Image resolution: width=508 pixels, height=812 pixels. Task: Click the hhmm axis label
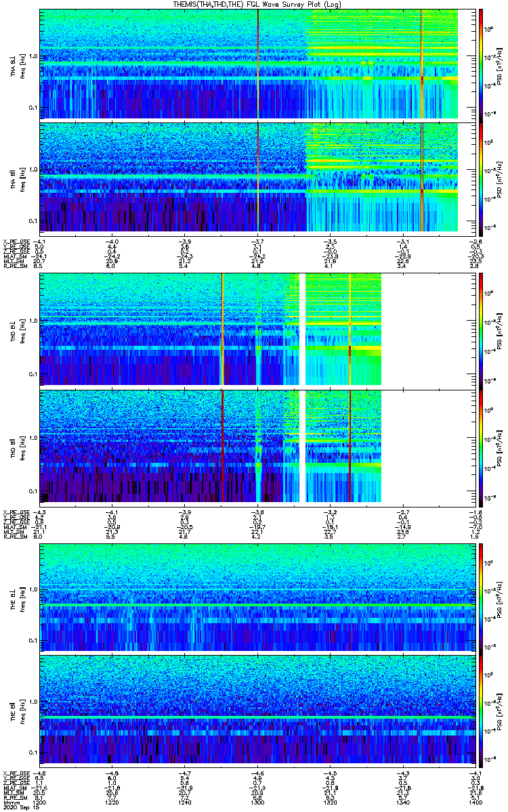click(x=10, y=803)
